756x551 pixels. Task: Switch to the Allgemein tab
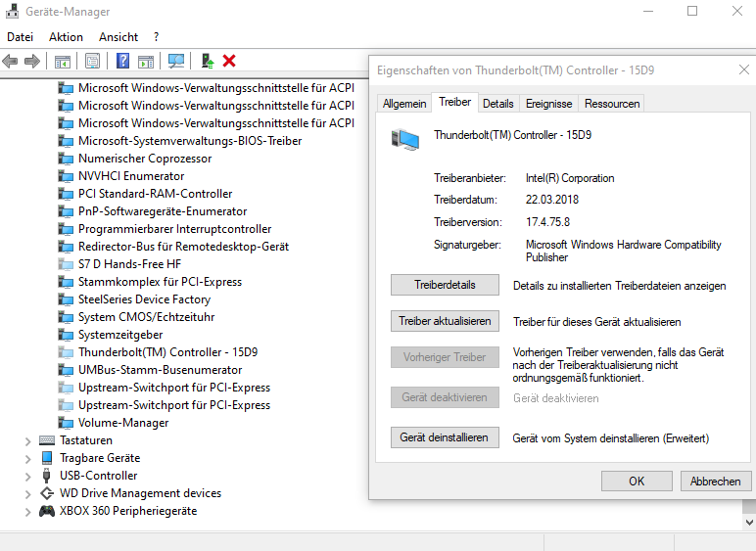coord(404,104)
